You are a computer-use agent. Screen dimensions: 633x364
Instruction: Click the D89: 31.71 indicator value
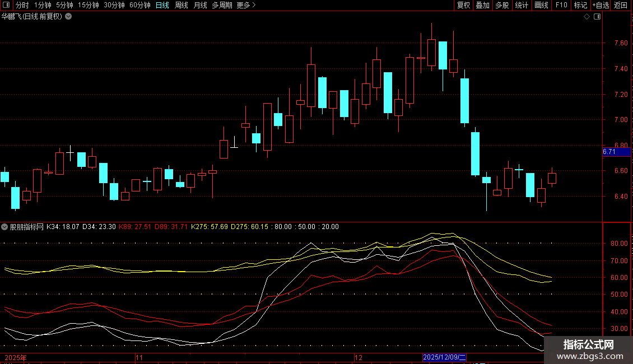click(171, 227)
